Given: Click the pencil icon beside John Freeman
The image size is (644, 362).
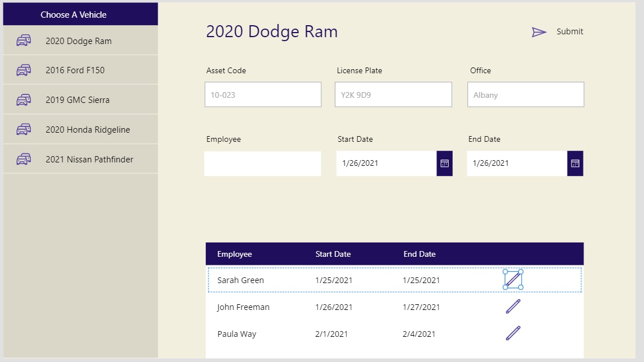Looking at the screenshot, I should click(x=513, y=307).
